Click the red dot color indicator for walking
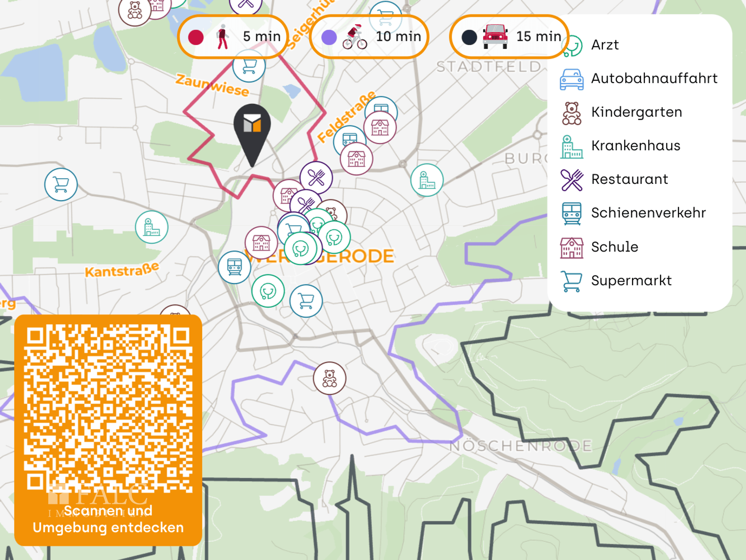746x560 pixels. tap(196, 37)
